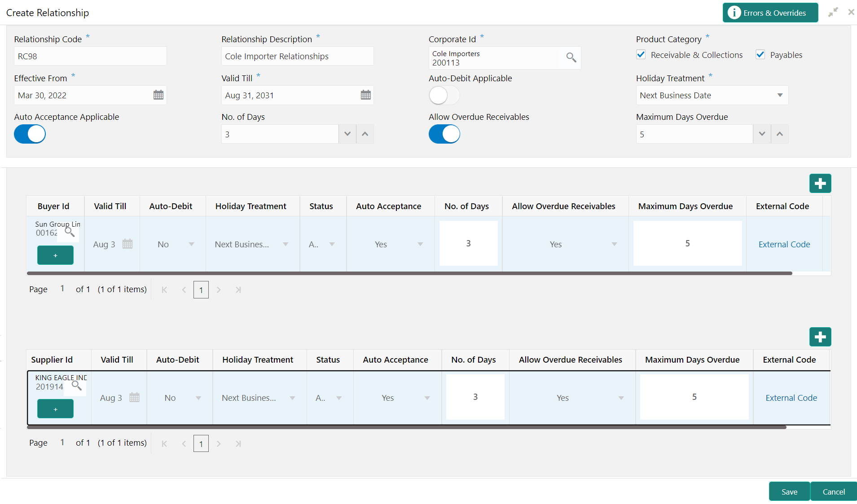
Task: Open the Corporate Id search lookup
Action: tap(571, 57)
